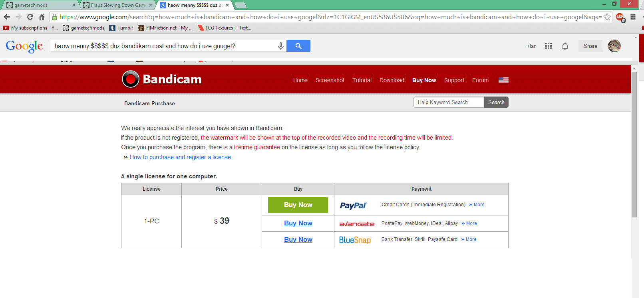Open the CG Textures bookmark
The height and width of the screenshot is (298, 644).
pyautogui.click(x=225, y=28)
